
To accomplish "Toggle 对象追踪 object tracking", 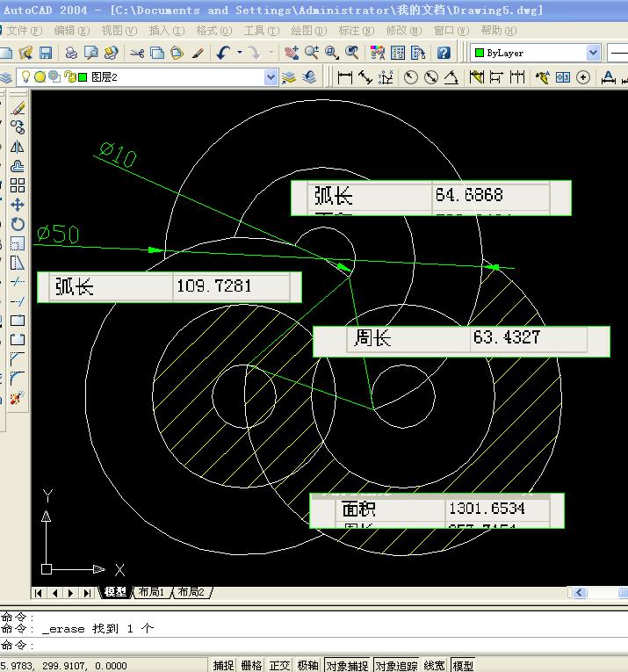I will [x=397, y=665].
